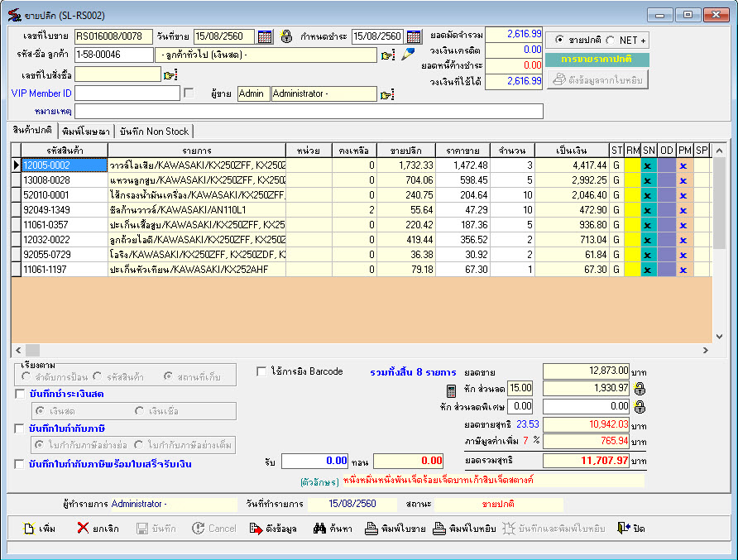Viewport: 738px width, 560px height.
Task: Click the SN mark in row 92055-0729
Action: point(648,255)
